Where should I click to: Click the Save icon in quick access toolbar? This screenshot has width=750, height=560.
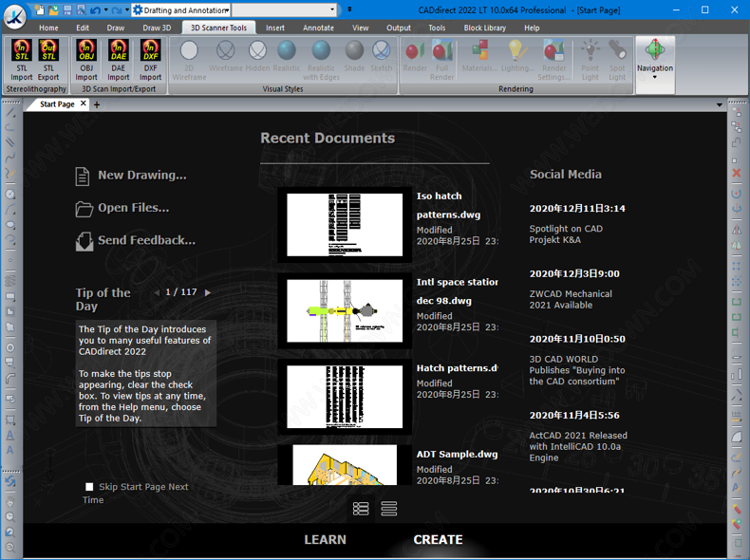click(x=67, y=10)
